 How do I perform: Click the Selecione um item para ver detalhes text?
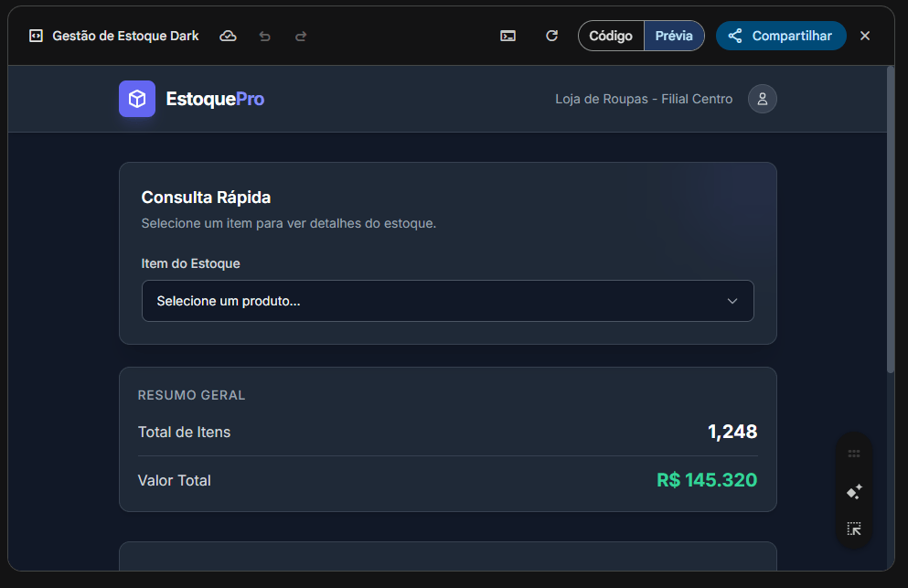pos(289,223)
